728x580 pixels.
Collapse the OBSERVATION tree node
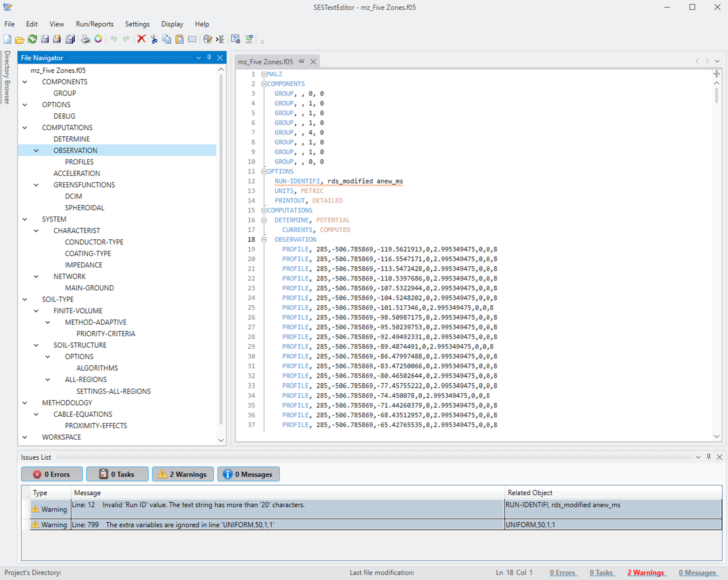[x=36, y=151]
